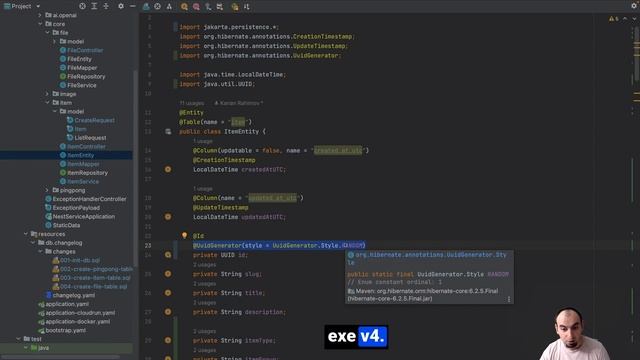This screenshot has height=360, width=640.
Task: Click gutter marker beside String slug field
Action: [x=168, y=274]
